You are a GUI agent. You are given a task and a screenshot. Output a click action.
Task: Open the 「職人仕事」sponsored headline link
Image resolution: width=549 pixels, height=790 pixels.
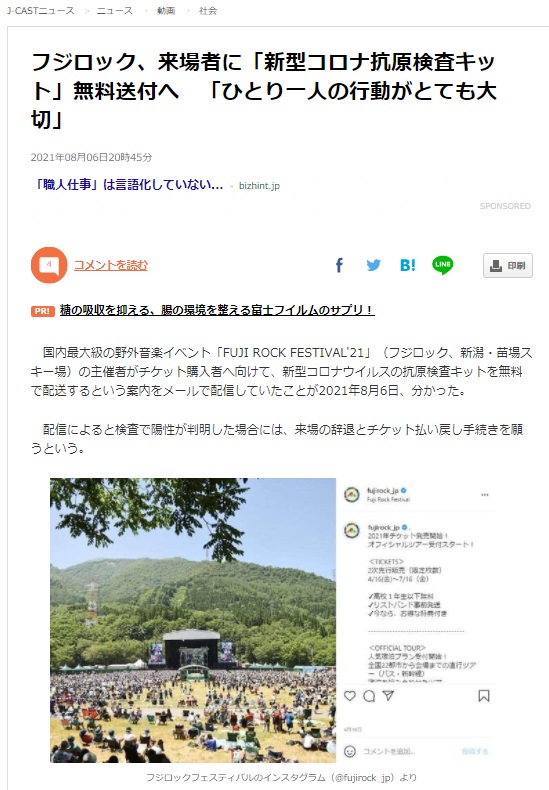(x=127, y=185)
